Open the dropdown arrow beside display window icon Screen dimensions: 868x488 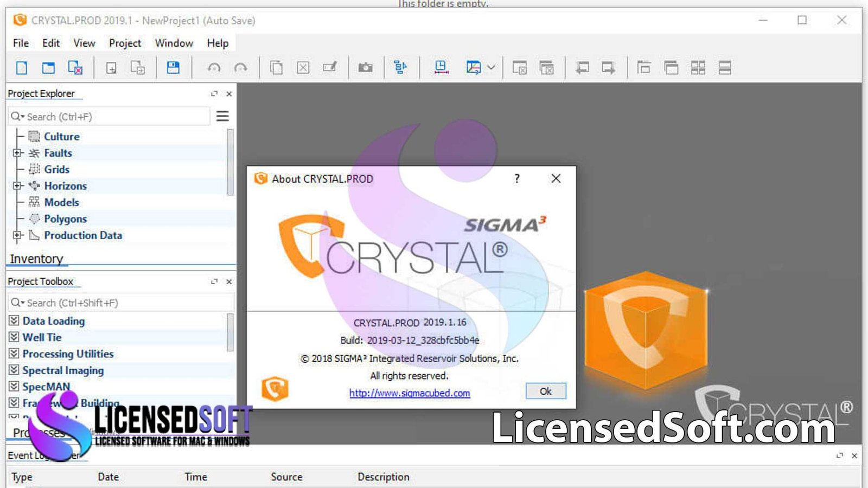(491, 68)
